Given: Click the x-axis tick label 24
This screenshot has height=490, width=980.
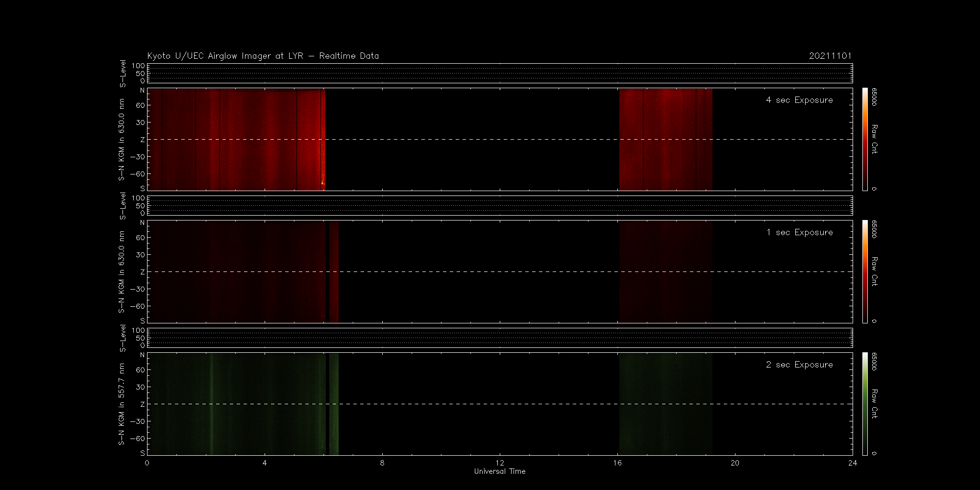Looking at the screenshot, I should (853, 463).
